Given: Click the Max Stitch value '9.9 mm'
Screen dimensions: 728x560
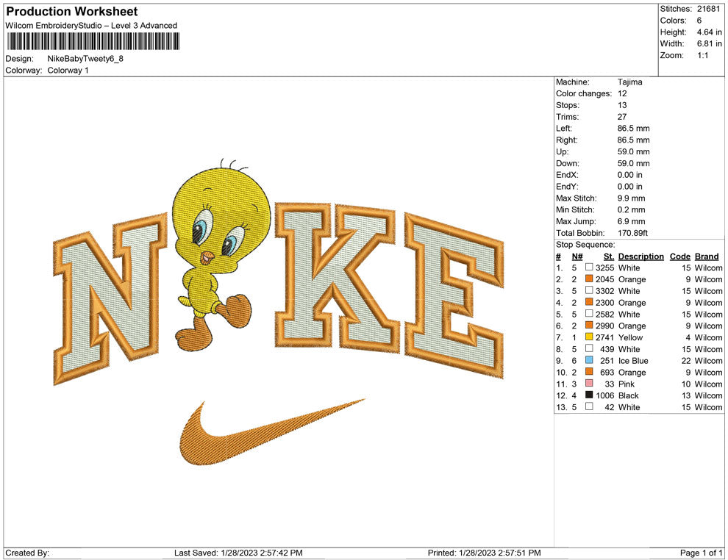Looking at the screenshot, I should (631, 198).
